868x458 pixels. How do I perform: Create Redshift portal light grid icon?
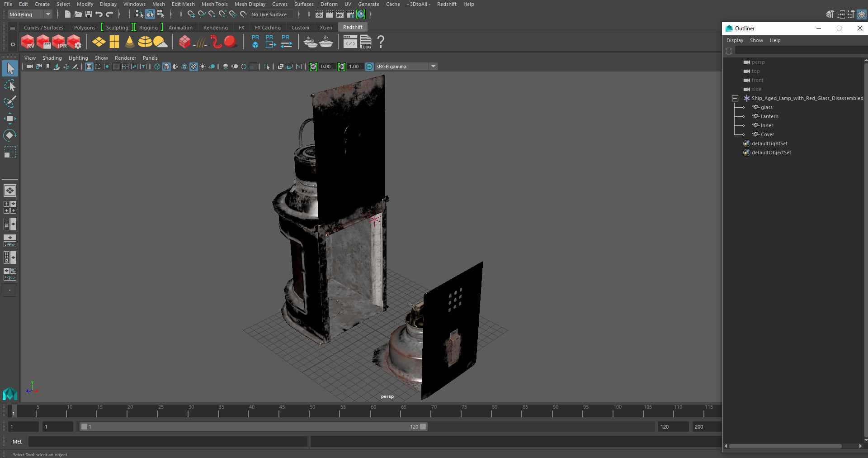tap(114, 42)
